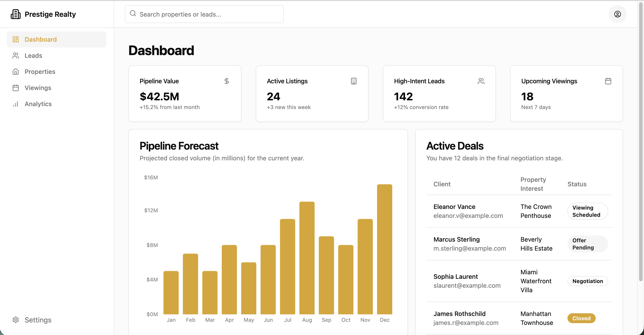The width and height of the screenshot is (644, 335).
Task: Click the Beverly Hills Estate property cell
Action: [537, 244]
